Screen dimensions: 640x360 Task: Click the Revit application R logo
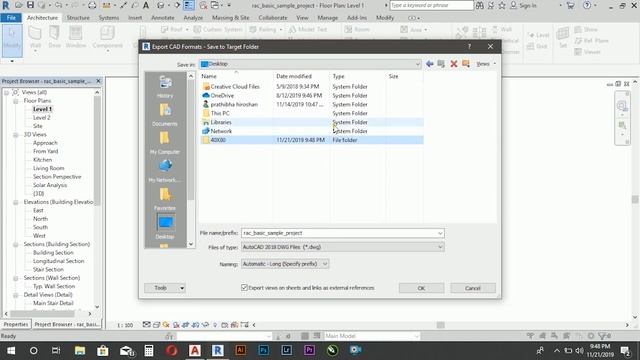6,6
